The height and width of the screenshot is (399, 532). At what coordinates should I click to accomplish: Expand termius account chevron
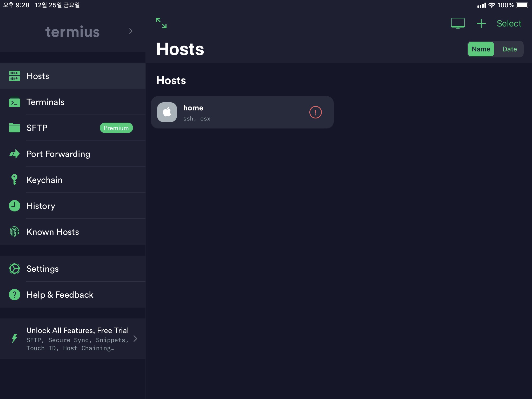pyautogui.click(x=131, y=31)
